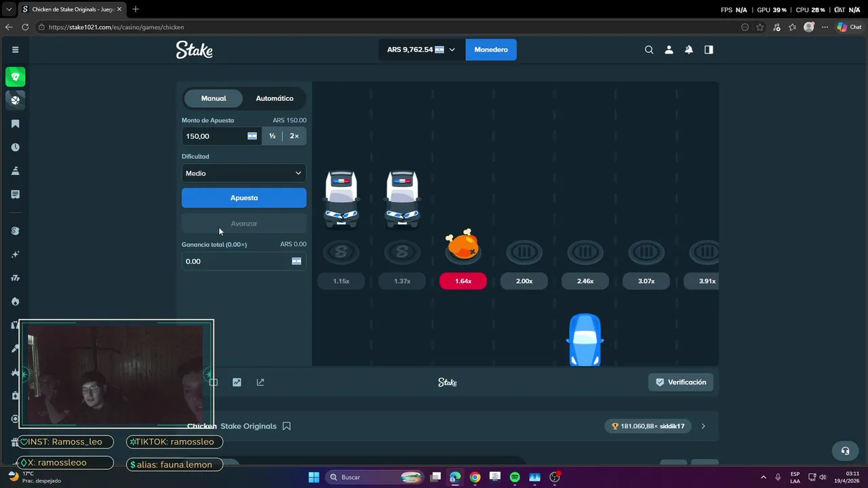Halve the bet with ½ button
This screenshot has height=488, width=868.
point(272,136)
